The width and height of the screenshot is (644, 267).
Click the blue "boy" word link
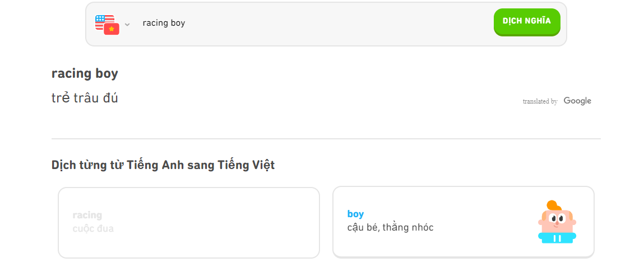coord(355,214)
